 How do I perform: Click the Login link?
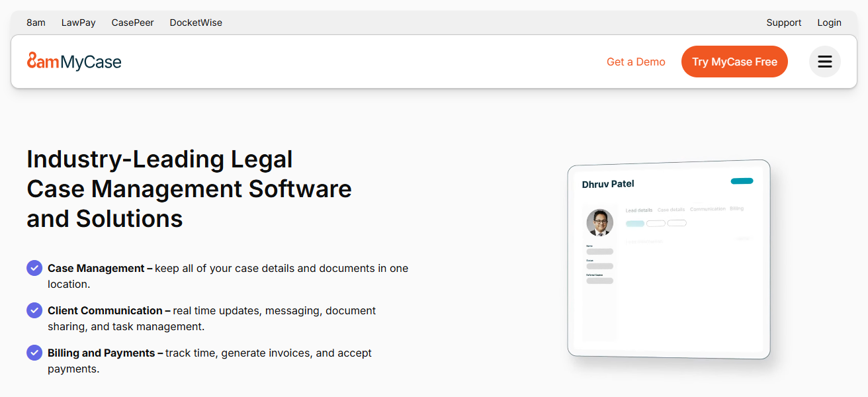(829, 22)
